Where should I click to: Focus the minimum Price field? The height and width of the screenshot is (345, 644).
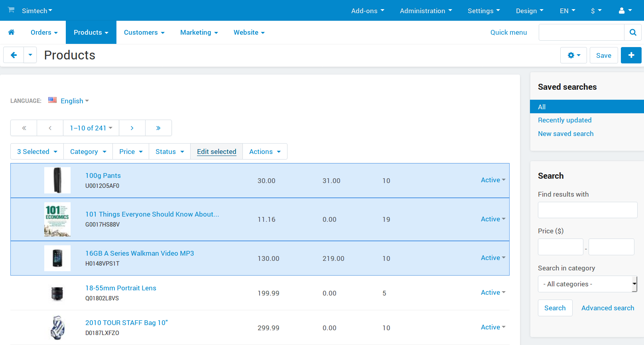tap(560, 247)
